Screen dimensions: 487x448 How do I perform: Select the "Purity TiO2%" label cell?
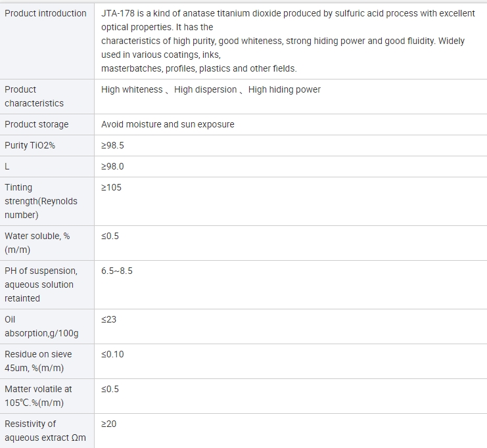pos(30,145)
